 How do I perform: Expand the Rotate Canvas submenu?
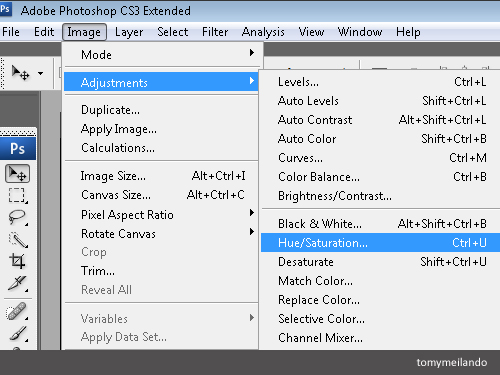(161, 234)
